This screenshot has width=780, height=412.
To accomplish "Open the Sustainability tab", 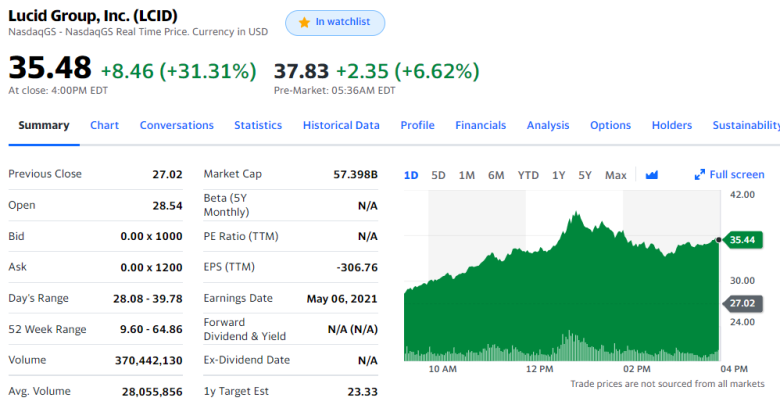I will (x=746, y=125).
